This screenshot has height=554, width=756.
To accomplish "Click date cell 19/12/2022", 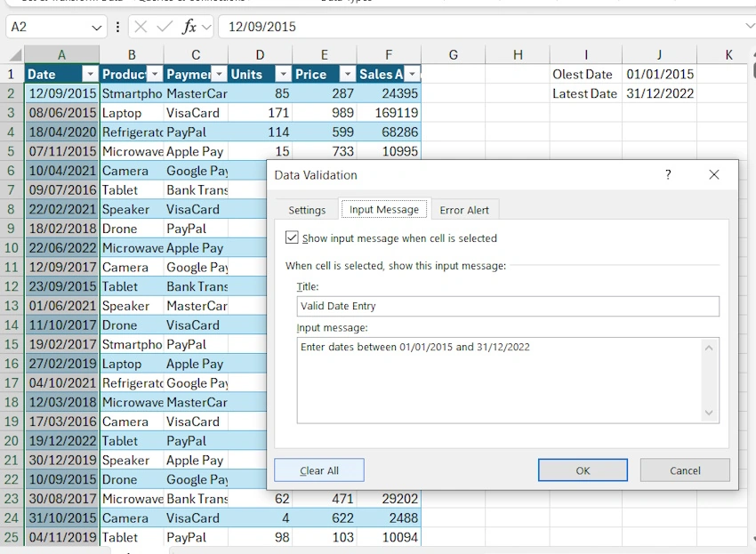I will pos(62,441).
